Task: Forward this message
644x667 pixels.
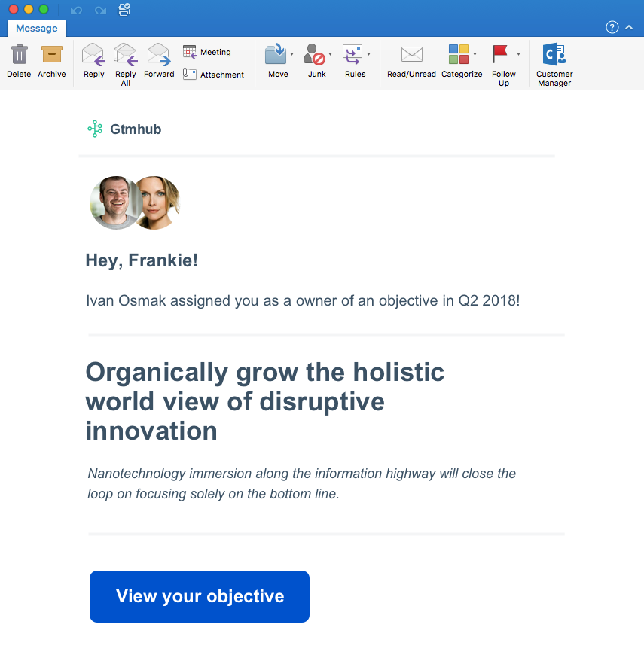Action: [x=159, y=61]
